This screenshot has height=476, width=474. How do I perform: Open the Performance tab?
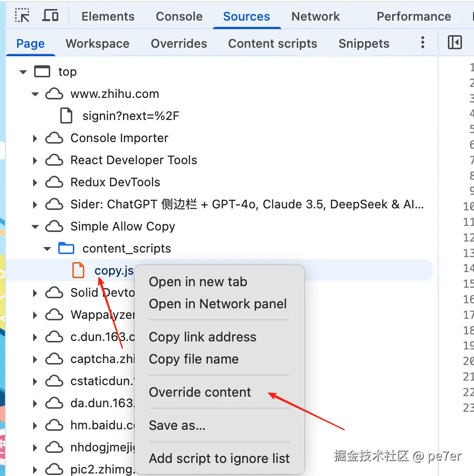click(414, 17)
